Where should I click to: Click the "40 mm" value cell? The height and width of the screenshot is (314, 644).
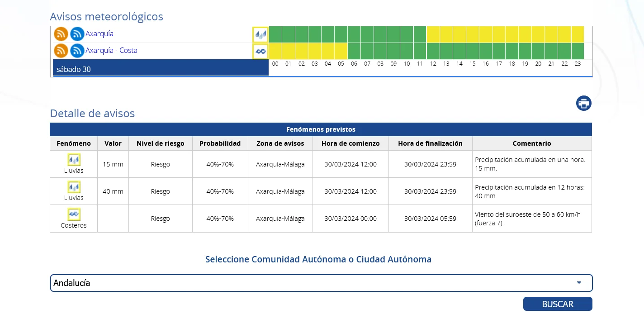(113, 191)
